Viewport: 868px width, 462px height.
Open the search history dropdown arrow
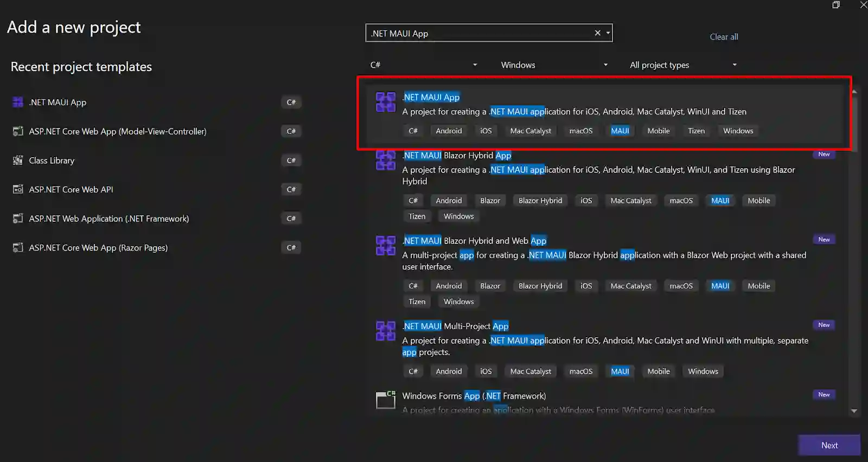608,33
